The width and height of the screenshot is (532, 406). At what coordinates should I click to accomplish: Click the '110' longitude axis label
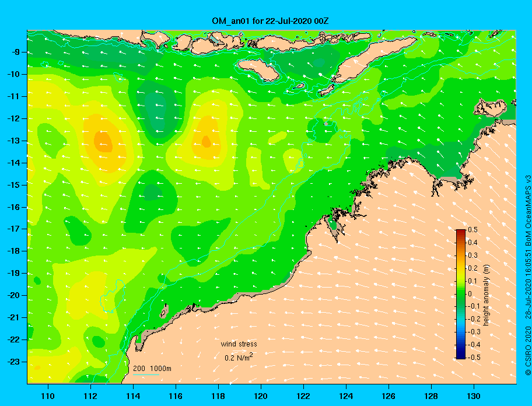pos(48,396)
